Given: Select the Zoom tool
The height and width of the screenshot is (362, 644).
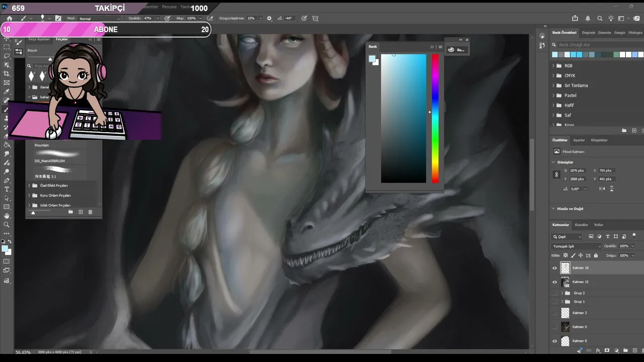Looking at the screenshot, I should pos(7,225).
